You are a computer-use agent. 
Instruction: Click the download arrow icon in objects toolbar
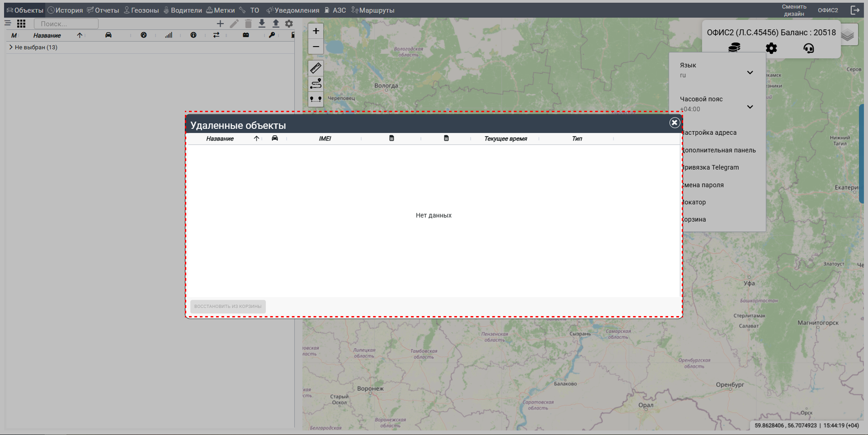point(262,24)
